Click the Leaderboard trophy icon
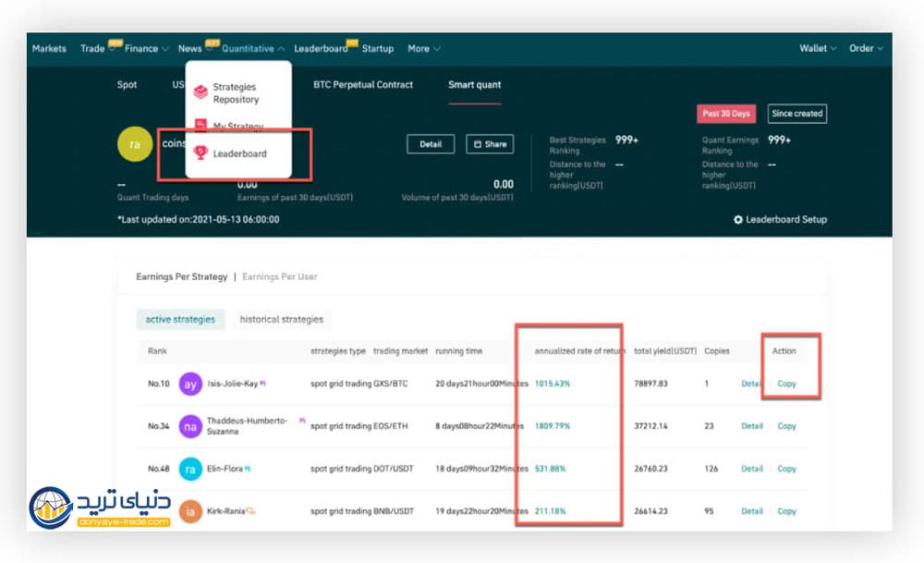Screen dimensions: 924x563 point(201,153)
